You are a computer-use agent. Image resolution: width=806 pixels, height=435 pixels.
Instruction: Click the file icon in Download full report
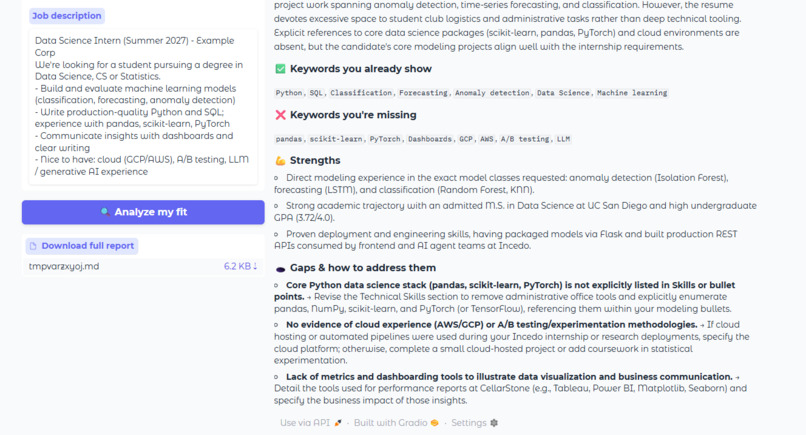33,246
